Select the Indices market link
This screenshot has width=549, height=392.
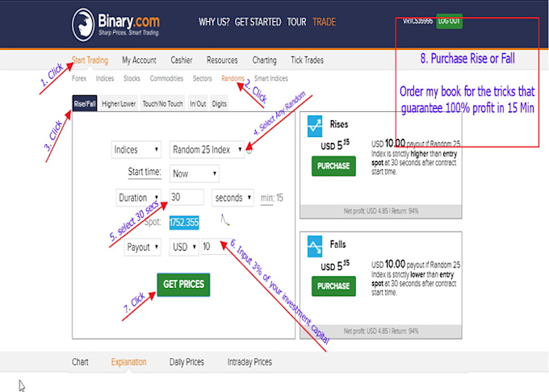105,78
